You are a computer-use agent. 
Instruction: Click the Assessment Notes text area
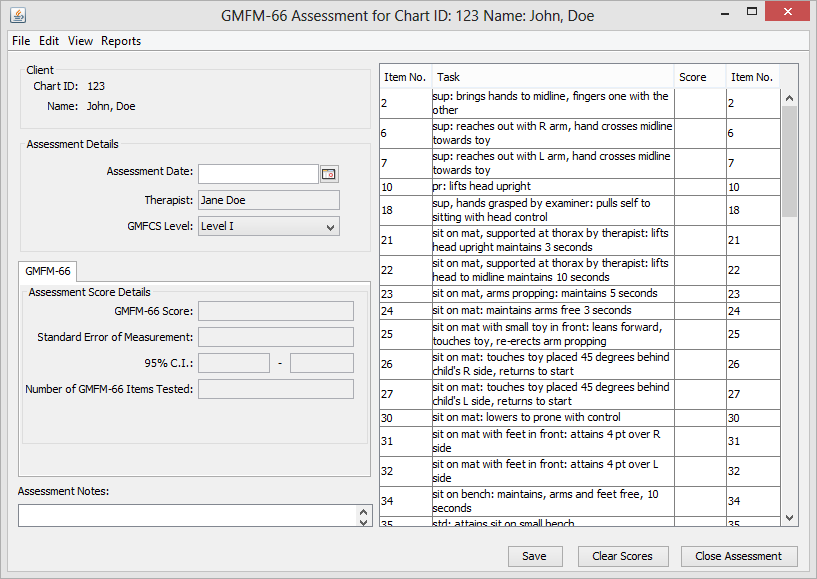(188, 515)
